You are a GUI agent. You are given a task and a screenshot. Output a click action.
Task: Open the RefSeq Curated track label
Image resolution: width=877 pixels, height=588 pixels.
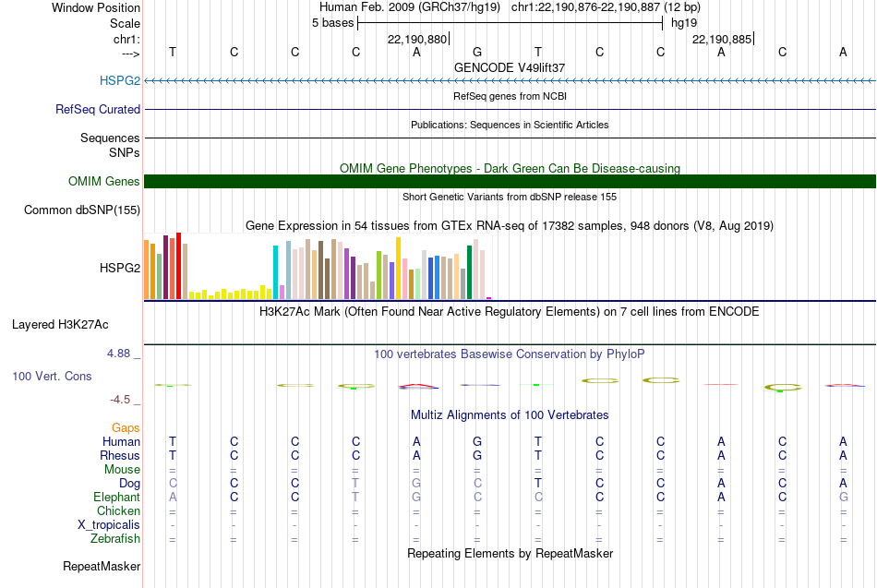98,109
